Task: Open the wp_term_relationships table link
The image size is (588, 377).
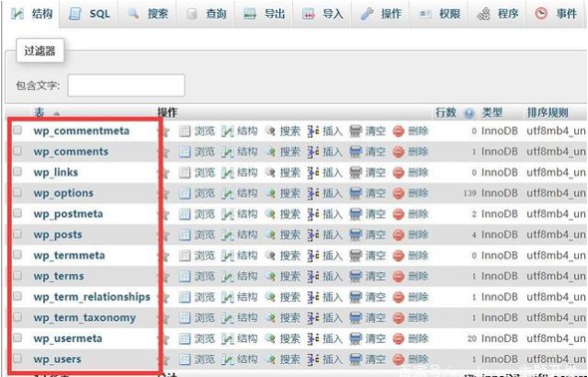Action: tap(92, 297)
